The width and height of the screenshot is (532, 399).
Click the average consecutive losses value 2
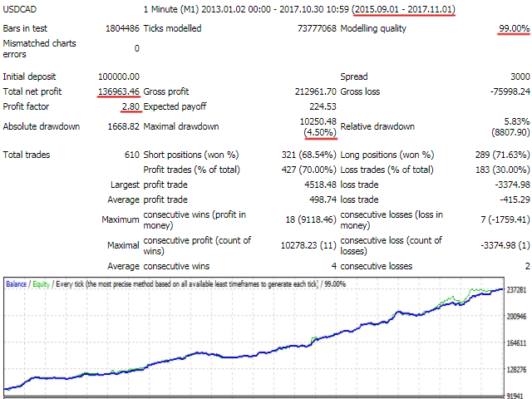pos(527,266)
